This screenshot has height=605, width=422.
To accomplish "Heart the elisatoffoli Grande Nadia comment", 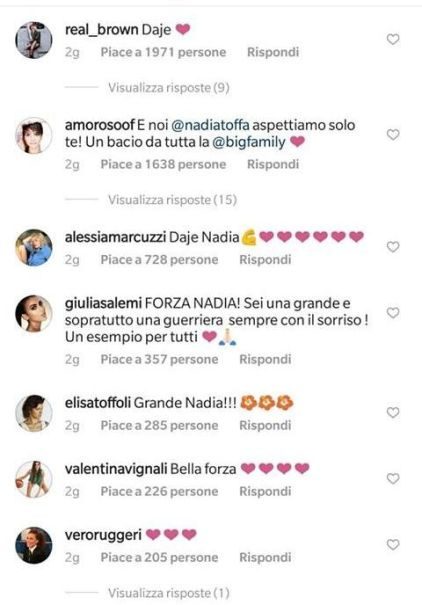I will 393,413.
